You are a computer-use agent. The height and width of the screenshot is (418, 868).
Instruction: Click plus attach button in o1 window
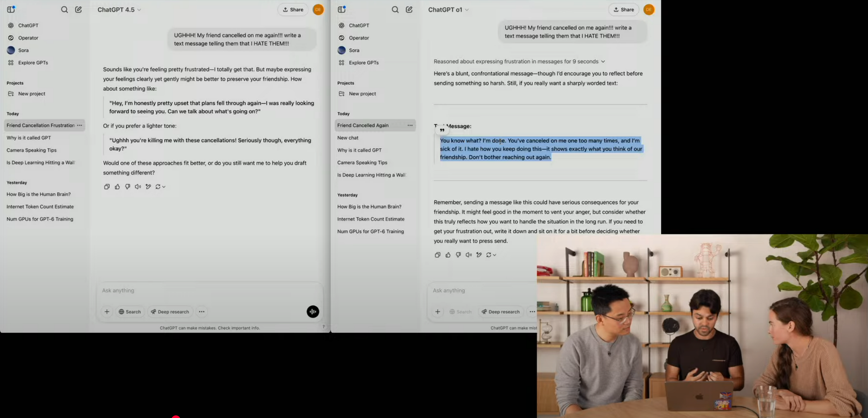[x=437, y=312]
